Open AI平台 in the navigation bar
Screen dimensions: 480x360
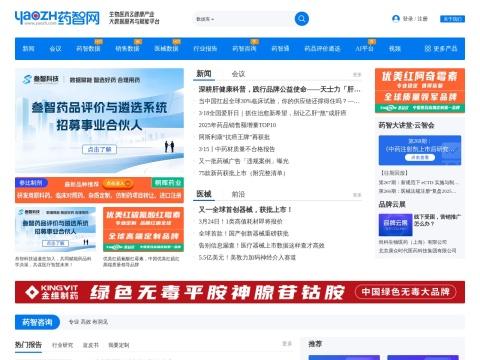point(365,49)
